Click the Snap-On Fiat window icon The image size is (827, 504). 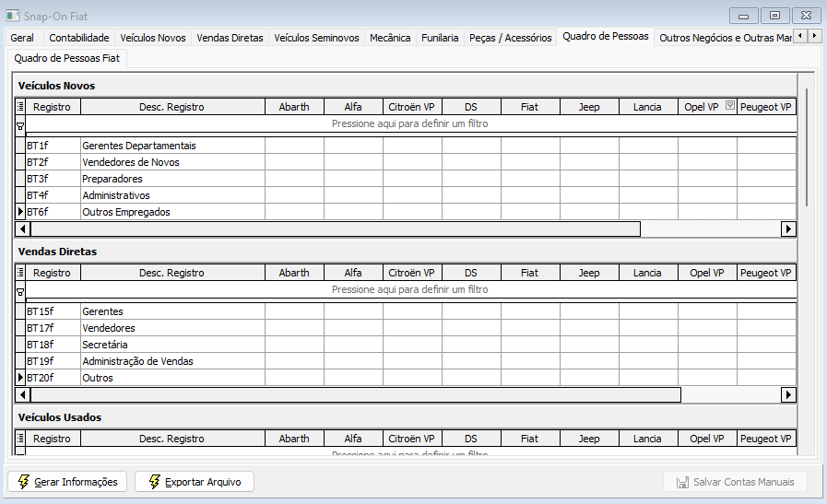(13, 16)
